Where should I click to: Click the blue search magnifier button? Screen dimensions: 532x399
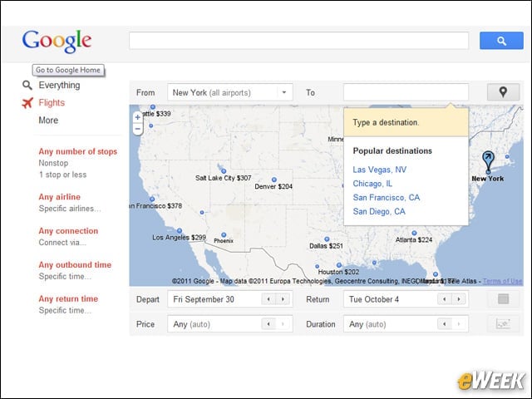click(501, 41)
